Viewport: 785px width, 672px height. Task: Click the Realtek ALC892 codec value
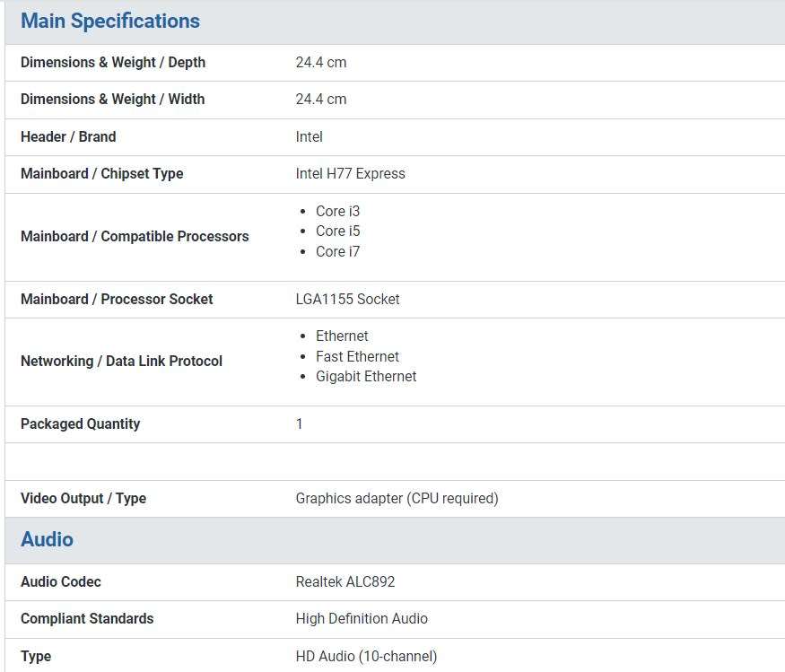tap(345, 582)
